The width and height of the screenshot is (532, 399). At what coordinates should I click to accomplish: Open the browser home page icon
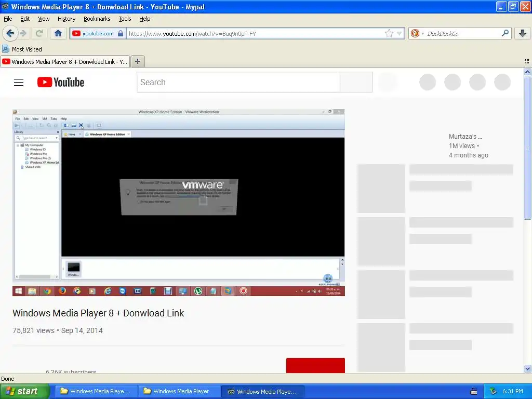click(58, 33)
